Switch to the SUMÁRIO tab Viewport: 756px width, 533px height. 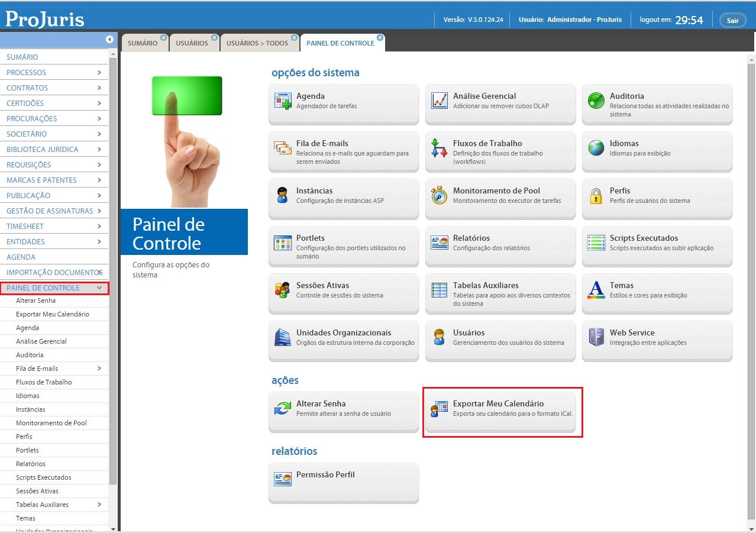click(x=143, y=43)
